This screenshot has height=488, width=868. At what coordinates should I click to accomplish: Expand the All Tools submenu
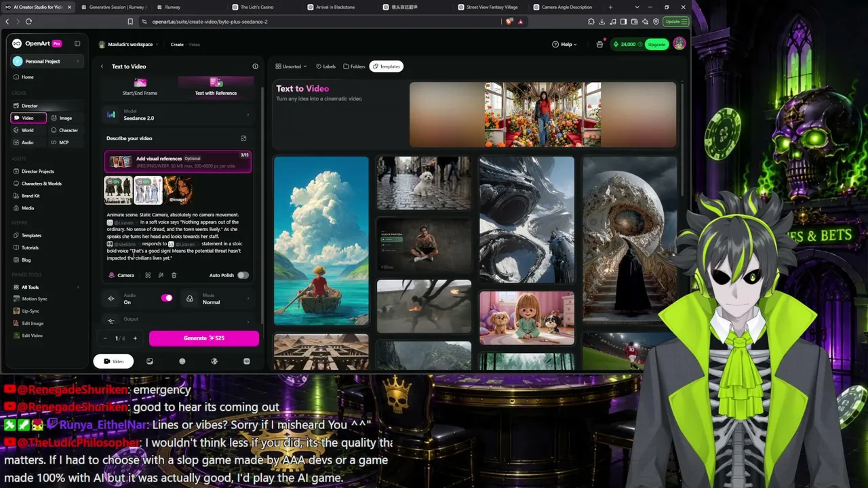[x=45, y=287]
